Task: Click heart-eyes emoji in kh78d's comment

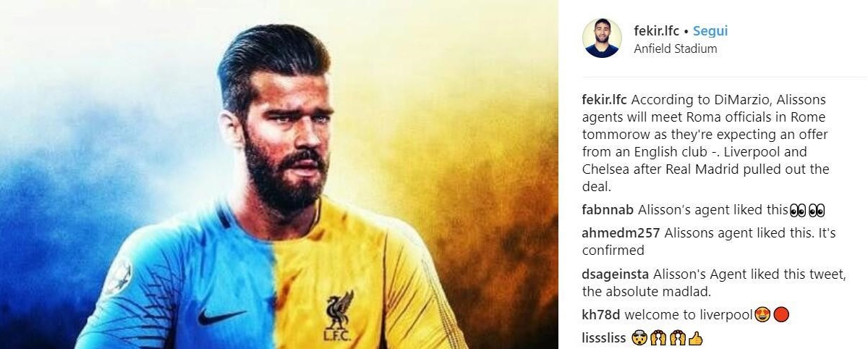Action: click(x=762, y=315)
